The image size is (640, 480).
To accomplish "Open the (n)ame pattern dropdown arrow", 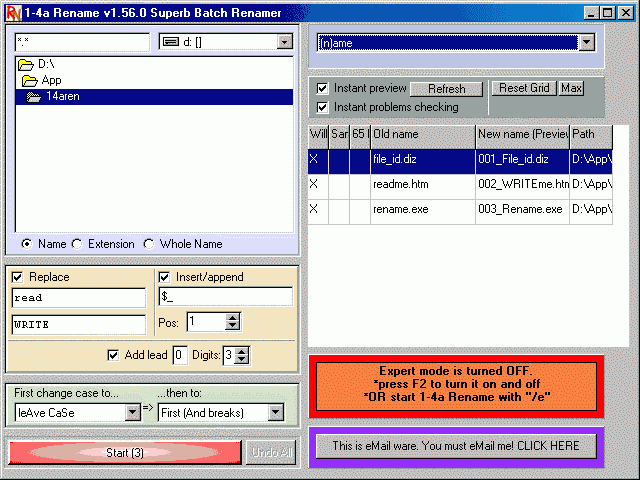I will point(587,42).
